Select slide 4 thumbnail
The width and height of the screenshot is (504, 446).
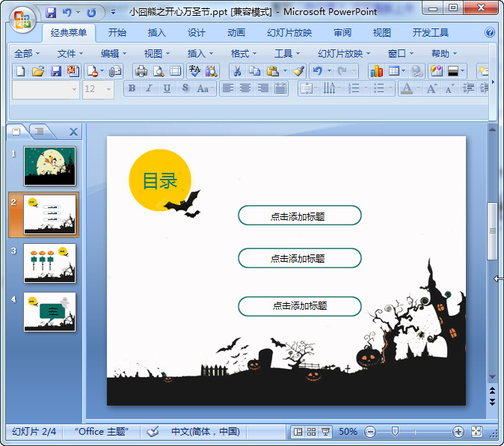pos(50,311)
